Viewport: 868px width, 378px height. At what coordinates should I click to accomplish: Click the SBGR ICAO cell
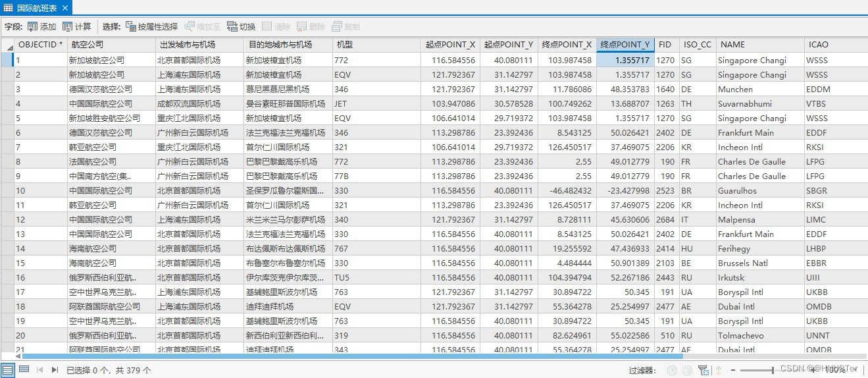836,190
